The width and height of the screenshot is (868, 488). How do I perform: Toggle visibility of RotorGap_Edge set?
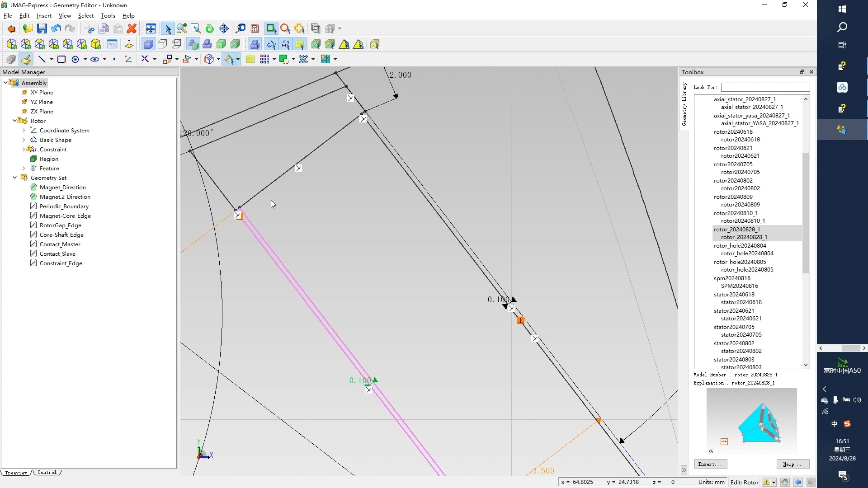point(34,225)
